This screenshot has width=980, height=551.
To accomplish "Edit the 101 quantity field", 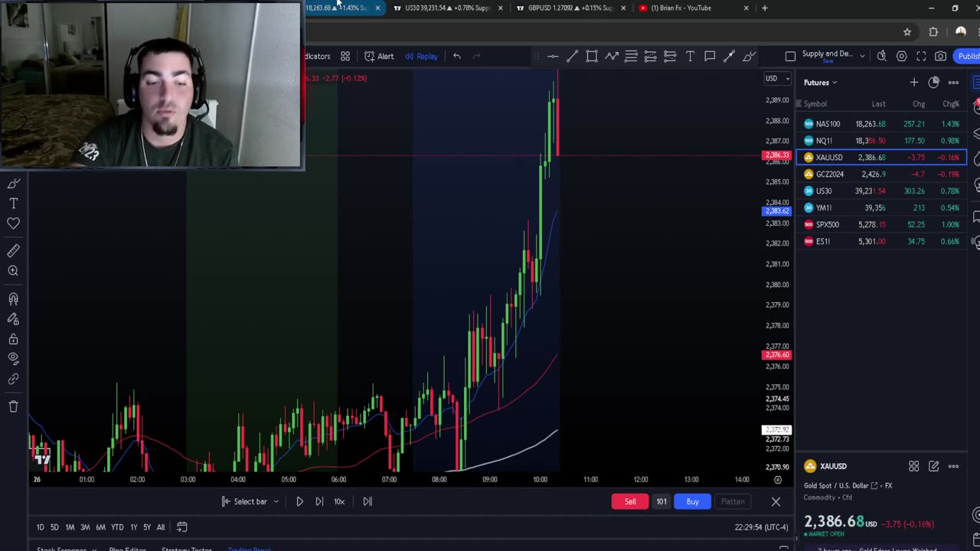I will [661, 502].
